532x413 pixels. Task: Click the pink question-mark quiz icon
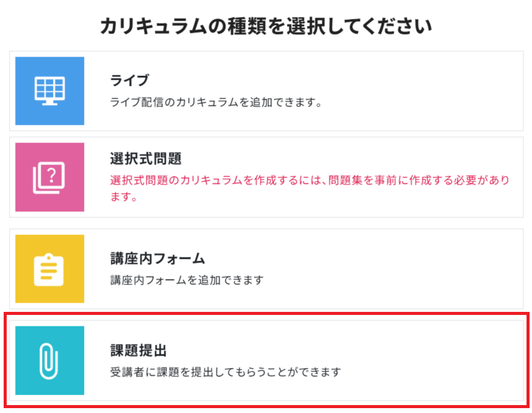pos(49,177)
